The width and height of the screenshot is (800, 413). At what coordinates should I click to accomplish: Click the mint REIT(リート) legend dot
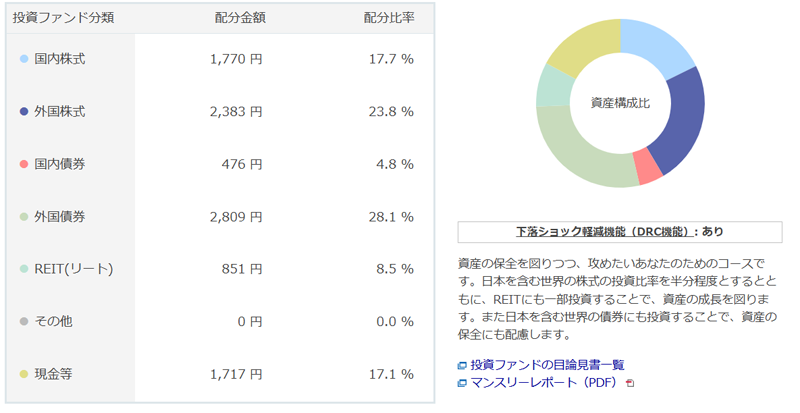coord(24,269)
